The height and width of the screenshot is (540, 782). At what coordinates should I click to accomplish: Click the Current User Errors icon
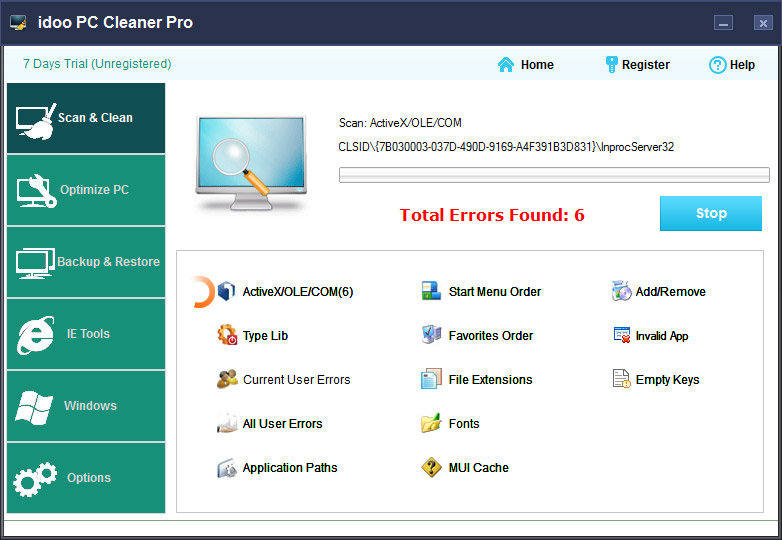coord(227,380)
